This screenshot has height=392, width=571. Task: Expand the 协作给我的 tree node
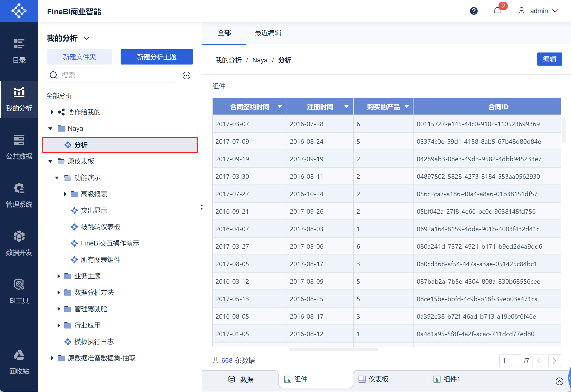click(52, 112)
